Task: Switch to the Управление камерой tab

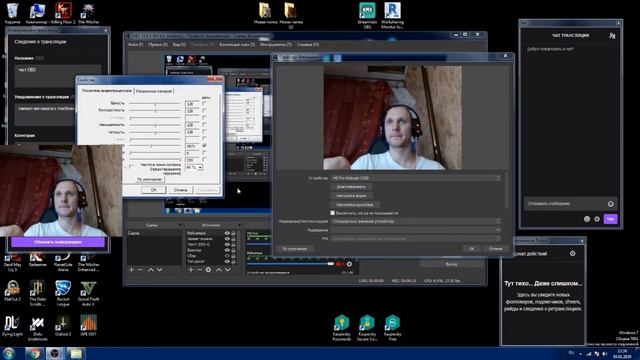Action: (154, 91)
